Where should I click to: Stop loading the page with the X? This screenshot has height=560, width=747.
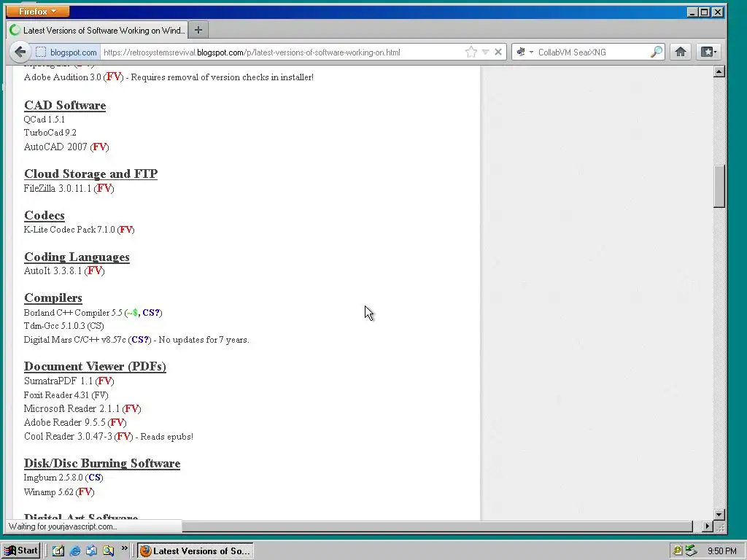[x=498, y=52]
